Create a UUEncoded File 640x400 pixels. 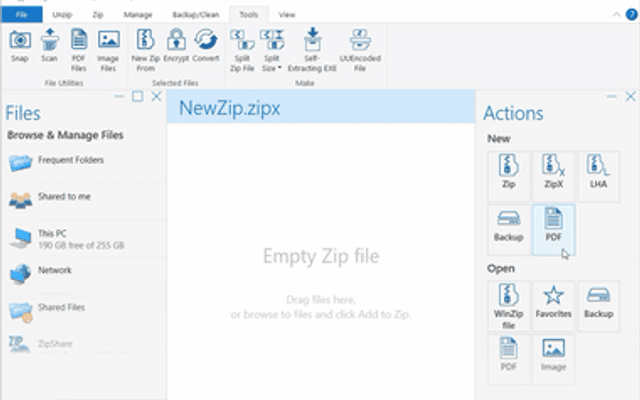[x=360, y=50]
